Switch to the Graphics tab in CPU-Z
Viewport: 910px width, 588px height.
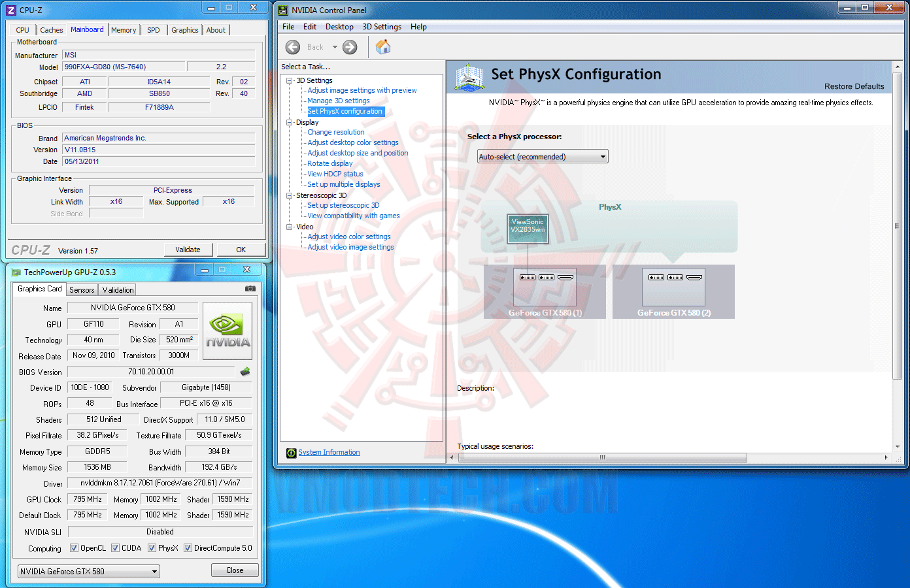(x=185, y=30)
